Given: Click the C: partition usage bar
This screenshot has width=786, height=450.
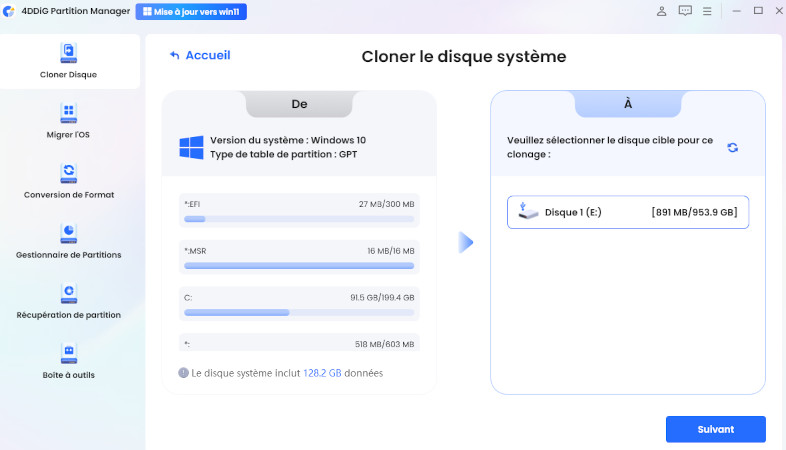Looking at the screenshot, I should click(x=299, y=312).
